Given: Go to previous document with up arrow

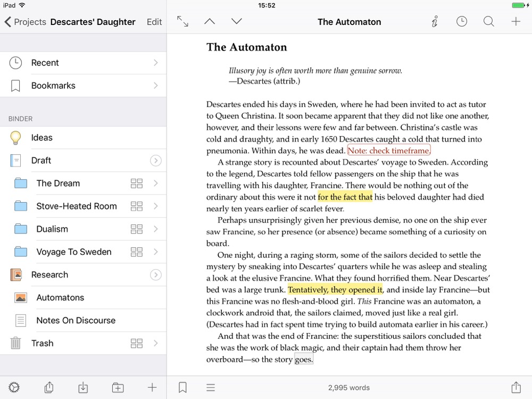Looking at the screenshot, I should pyautogui.click(x=210, y=22).
